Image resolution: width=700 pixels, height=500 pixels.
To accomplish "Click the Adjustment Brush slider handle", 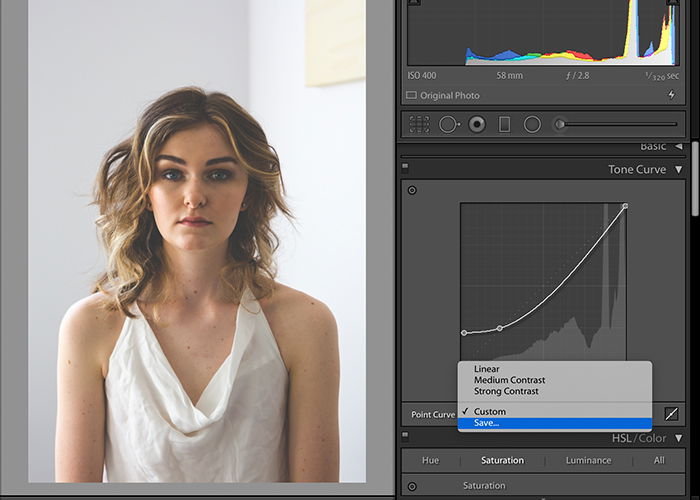I will point(560,125).
